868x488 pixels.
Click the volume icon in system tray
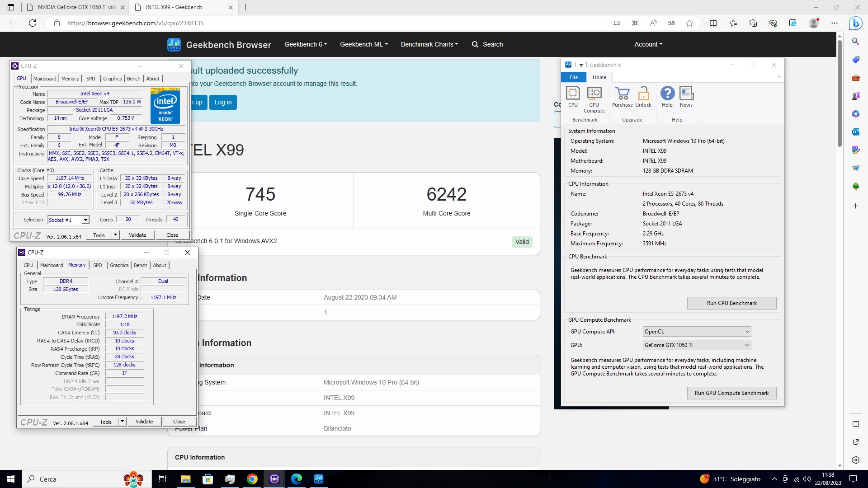point(807,479)
